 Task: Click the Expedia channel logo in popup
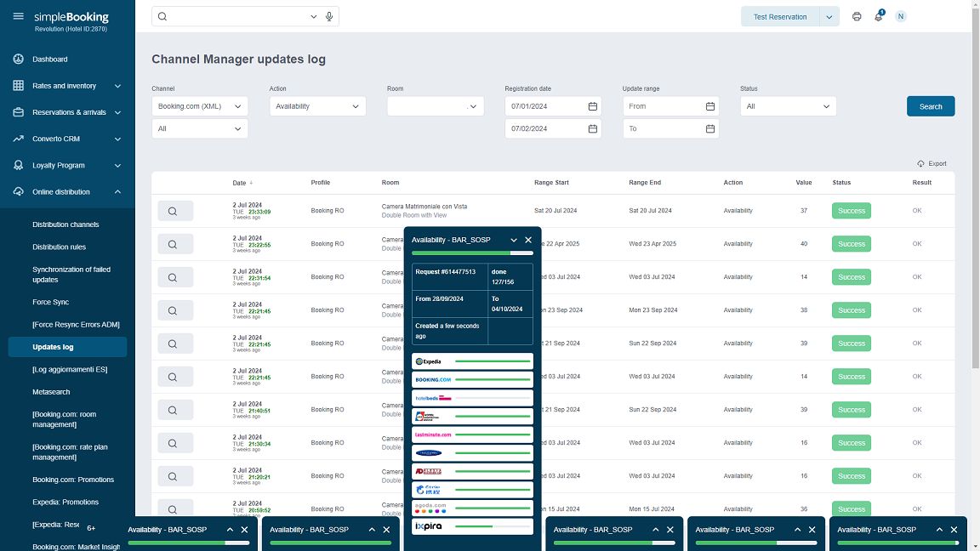[x=429, y=361]
